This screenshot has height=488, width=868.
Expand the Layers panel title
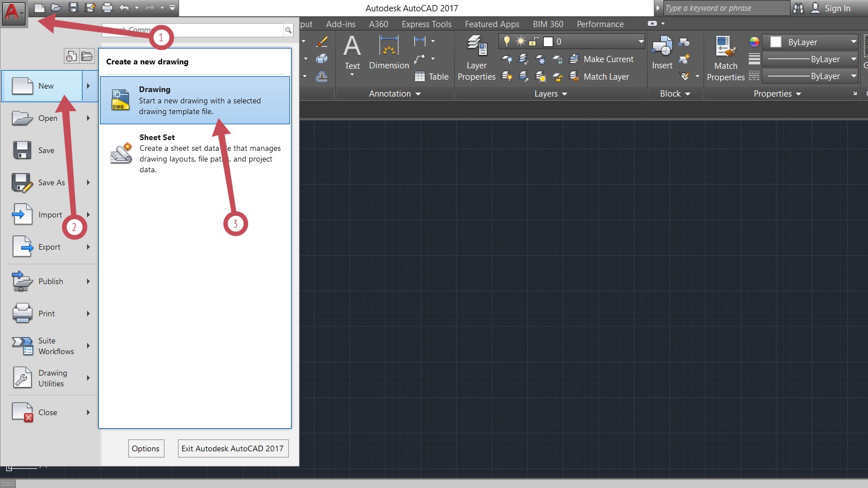tap(551, 94)
